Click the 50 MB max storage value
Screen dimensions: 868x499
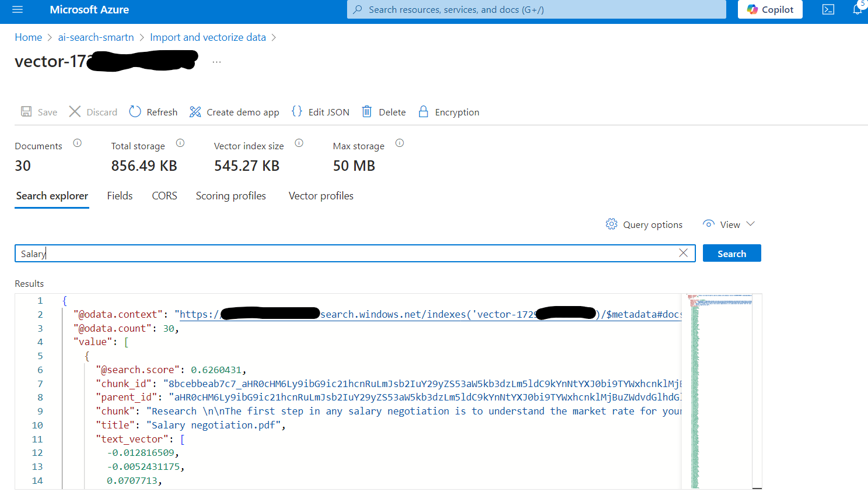click(354, 166)
